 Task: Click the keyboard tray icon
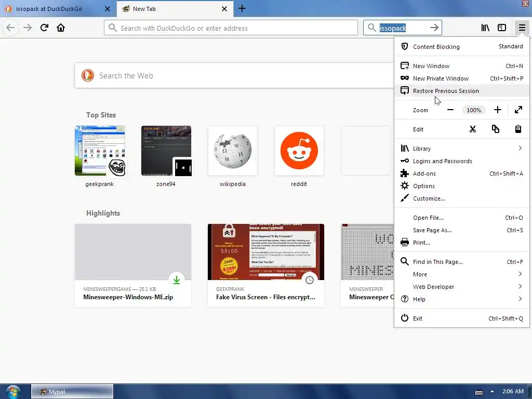click(x=478, y=392)
